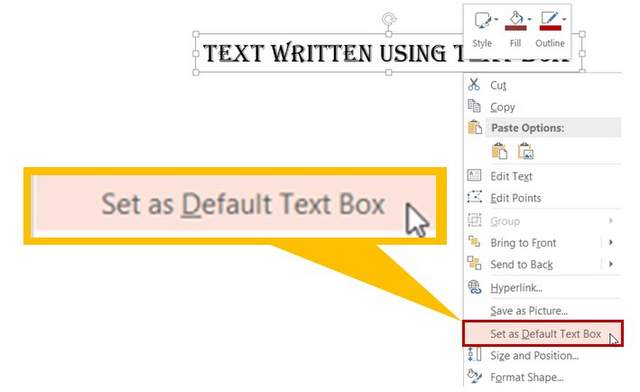Open the Outline color dropdown arrow

[564, 19]
